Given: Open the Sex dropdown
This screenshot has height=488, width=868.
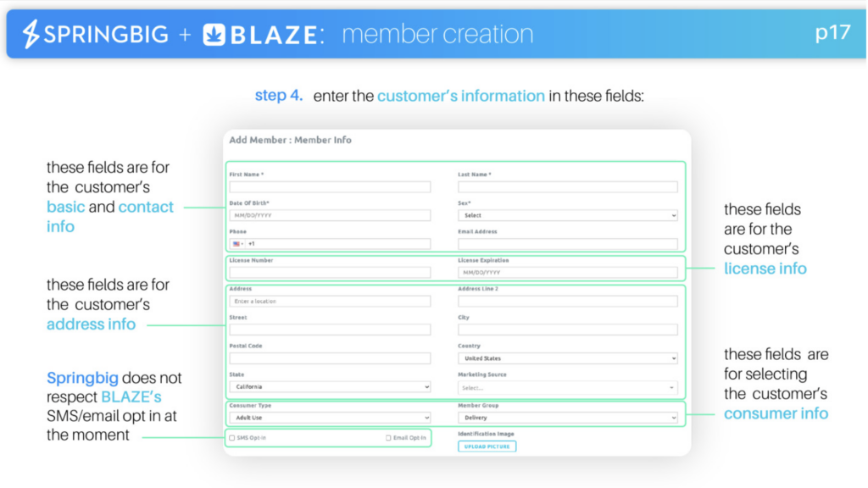Looking at the screenshot, I should click(x=567, y=216).
